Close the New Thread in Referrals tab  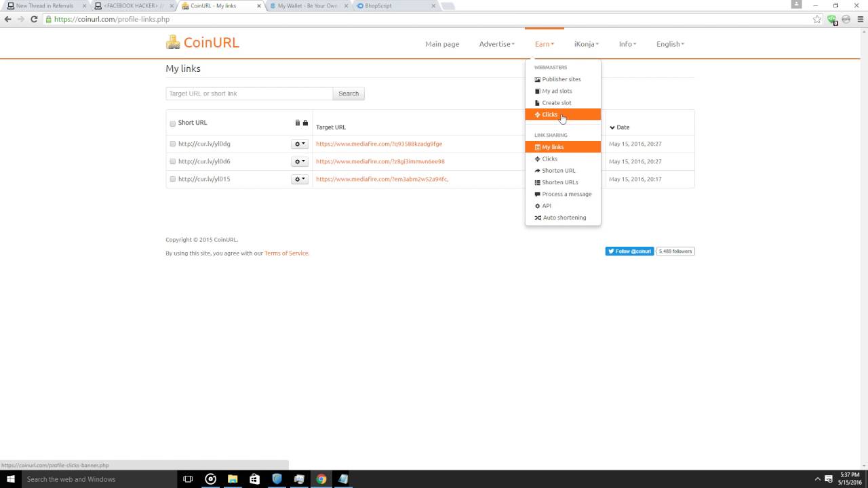coord(84,5)
